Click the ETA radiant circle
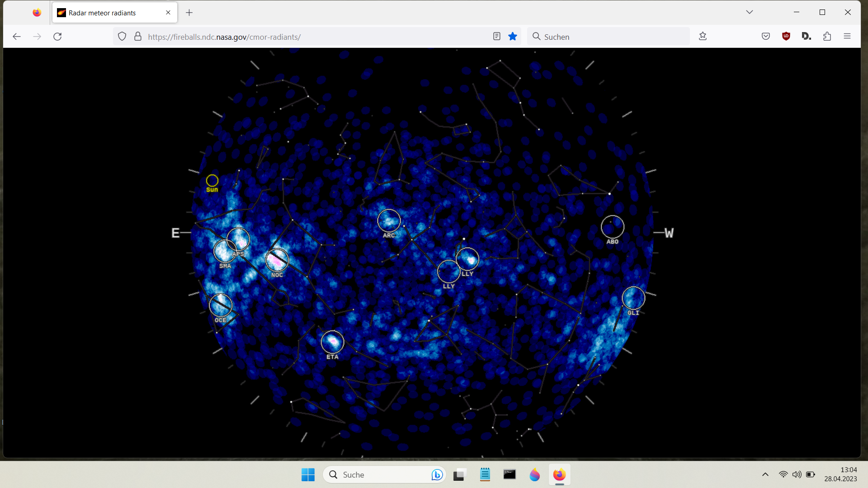Screen dimensions: 868x488 click(332, 342)
